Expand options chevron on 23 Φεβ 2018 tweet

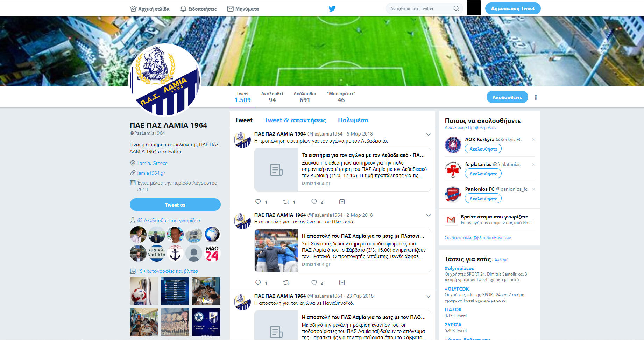coord(428,297)
